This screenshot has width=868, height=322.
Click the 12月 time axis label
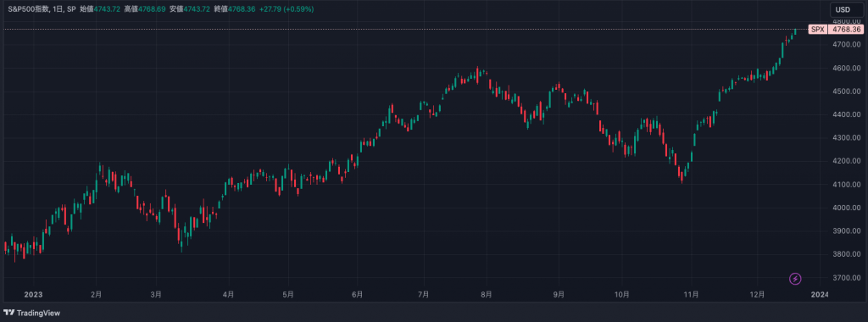click(x=758, y=294)
